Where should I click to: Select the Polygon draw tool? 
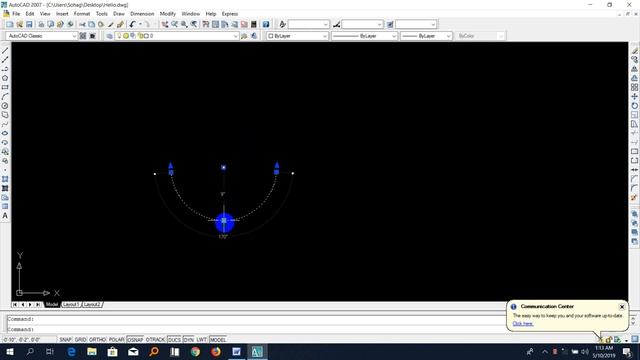(5, 78)
